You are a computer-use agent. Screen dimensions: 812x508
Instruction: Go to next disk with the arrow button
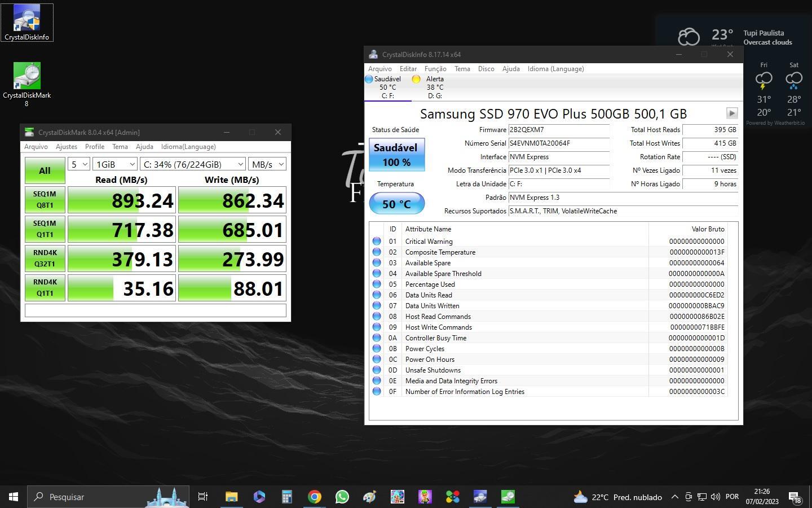pyautogui.click(x=732, y=113)
